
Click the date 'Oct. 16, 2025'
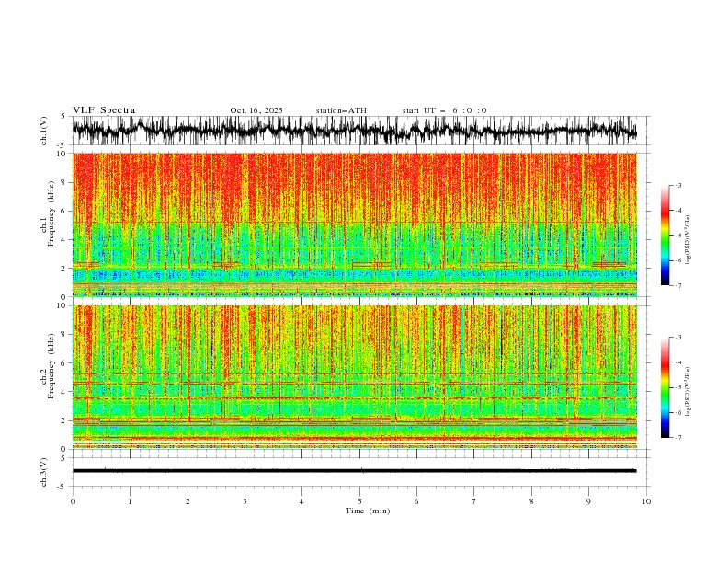(256, 110)
